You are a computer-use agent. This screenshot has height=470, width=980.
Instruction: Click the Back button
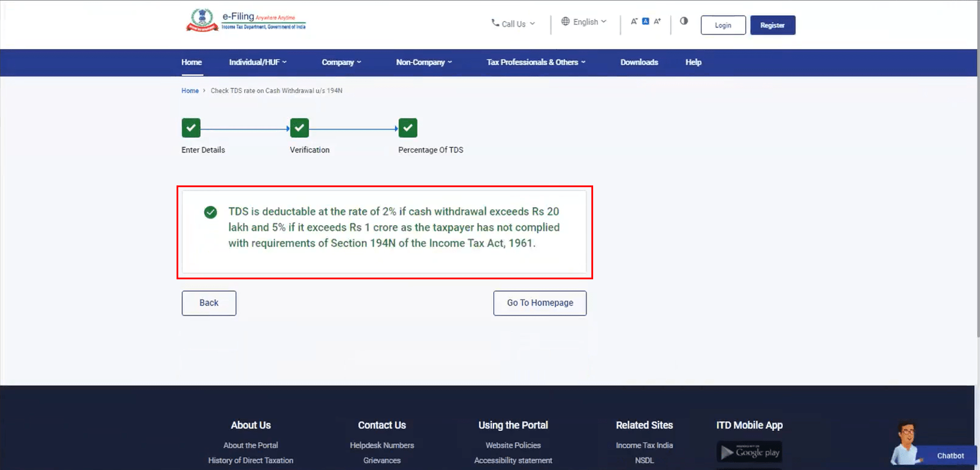209,303
